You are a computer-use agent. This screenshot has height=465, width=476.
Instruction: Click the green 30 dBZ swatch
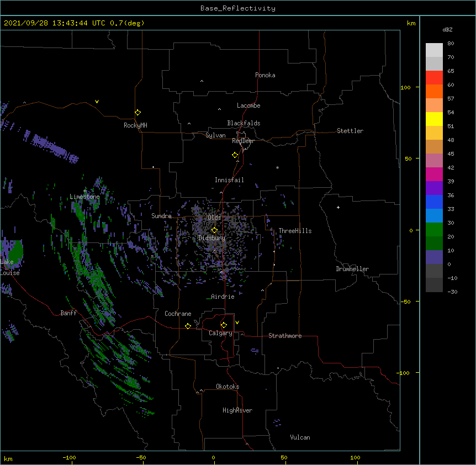click(434, 230)
